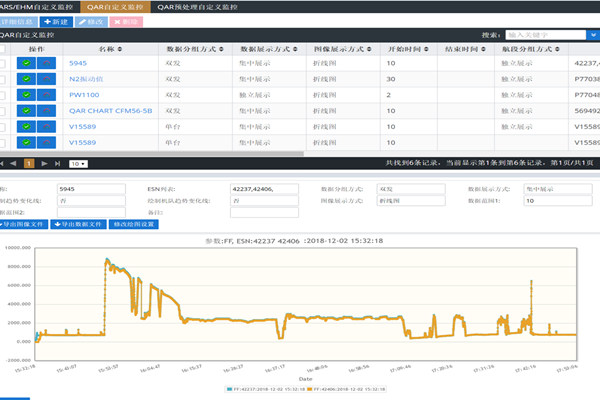This screenshot has height=400, width=600.
Task: Click the 导出图像文件 button
Action: point(24,224)
